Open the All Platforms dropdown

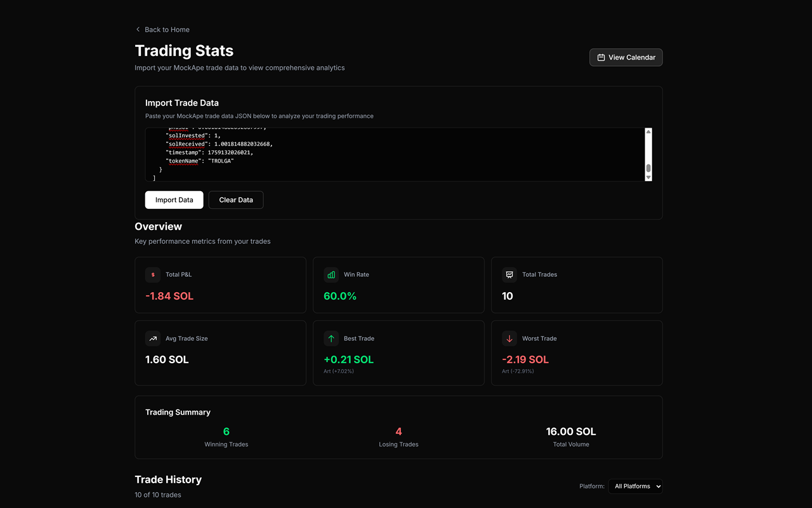(635, 486)
